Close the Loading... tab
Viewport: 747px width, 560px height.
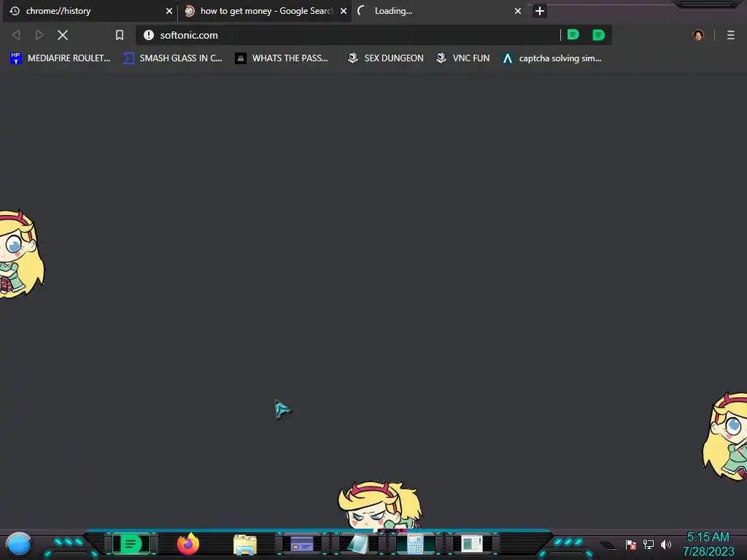tap(517, 11)
